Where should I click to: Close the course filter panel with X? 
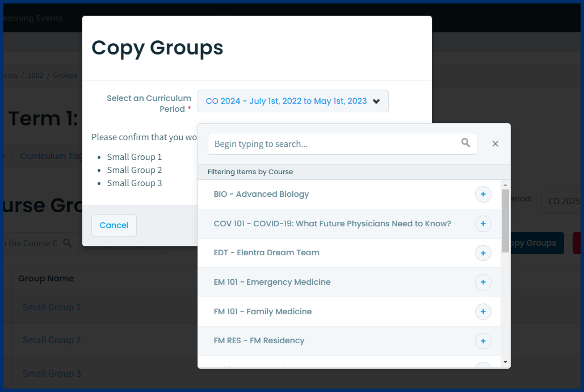[495, 144]
